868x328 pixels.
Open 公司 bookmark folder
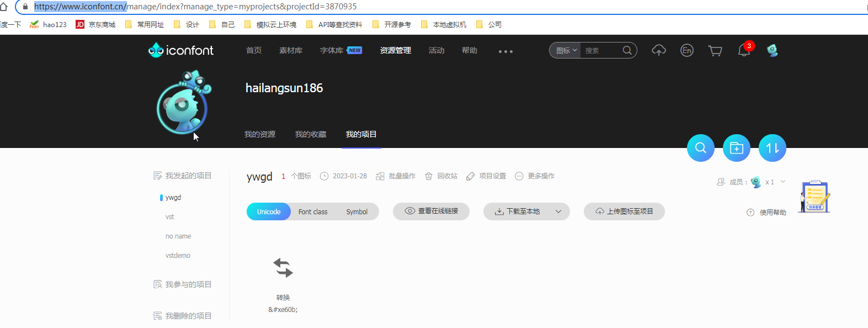click(x=489, y=24)
